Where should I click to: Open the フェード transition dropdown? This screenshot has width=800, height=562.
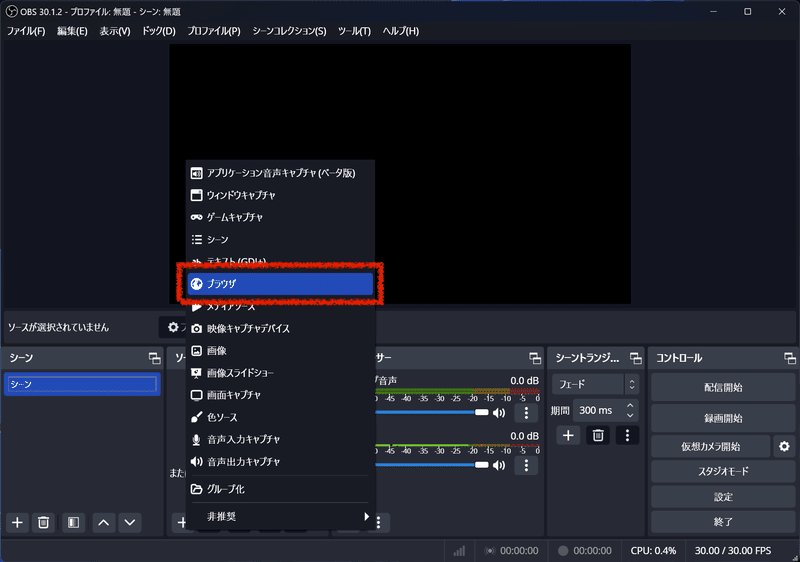[x=595, y=385]
